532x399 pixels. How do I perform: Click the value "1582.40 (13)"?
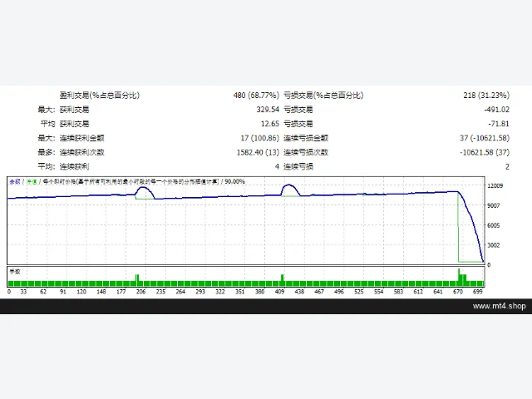click(x=258, y=152)
